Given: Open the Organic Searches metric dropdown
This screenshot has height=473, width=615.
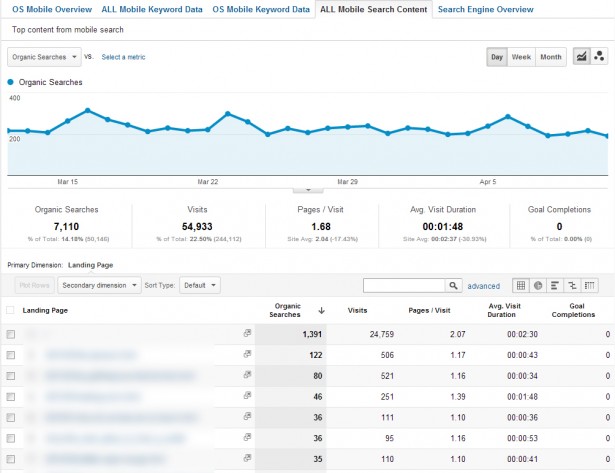Looking at the screenshot, I should click(x=44, y=57).
